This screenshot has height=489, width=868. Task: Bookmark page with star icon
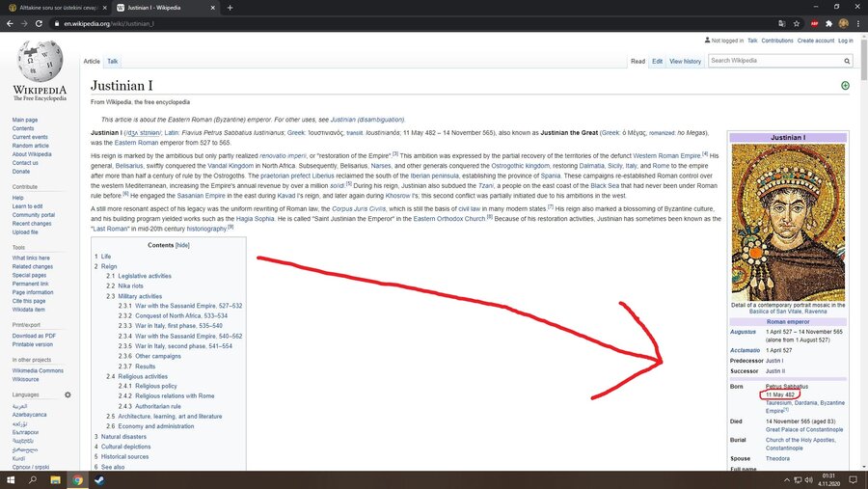click(x=796, y=24)
